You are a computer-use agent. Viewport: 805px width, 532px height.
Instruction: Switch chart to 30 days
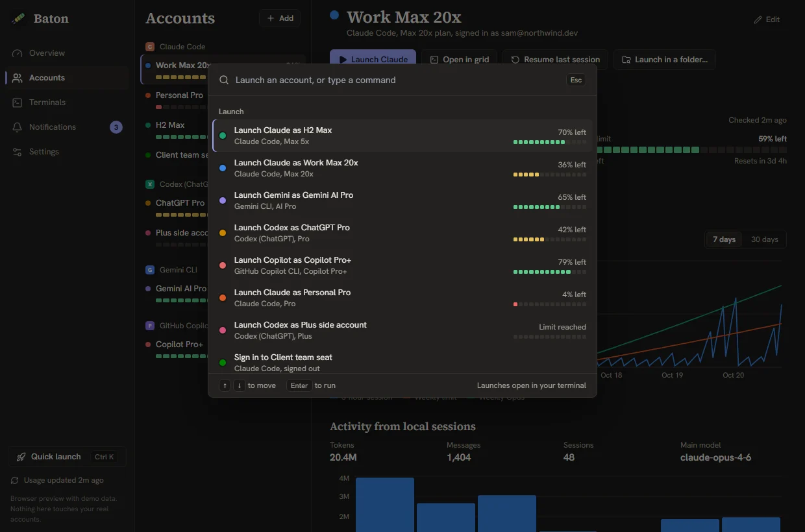pyautogui.click(x=764, y=239)
